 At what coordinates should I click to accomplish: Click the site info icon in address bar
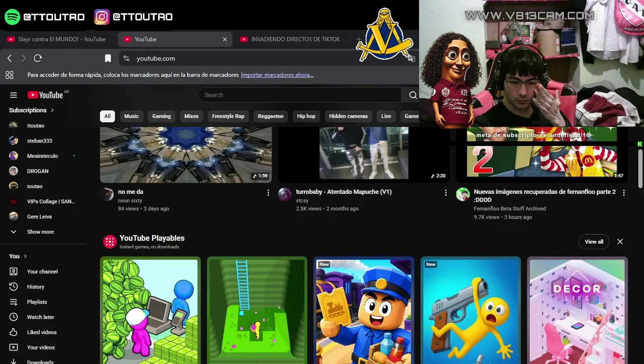tap(126, 58)
